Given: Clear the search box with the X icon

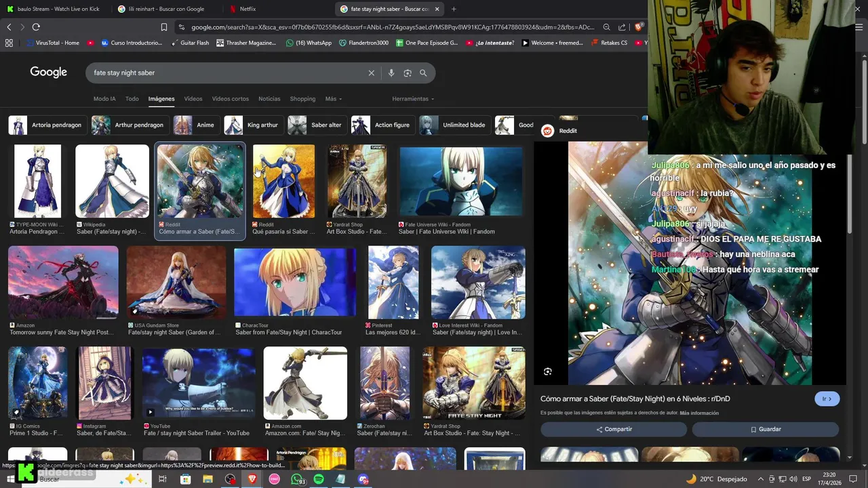Looking at the screenshot, I should [371, 73].
